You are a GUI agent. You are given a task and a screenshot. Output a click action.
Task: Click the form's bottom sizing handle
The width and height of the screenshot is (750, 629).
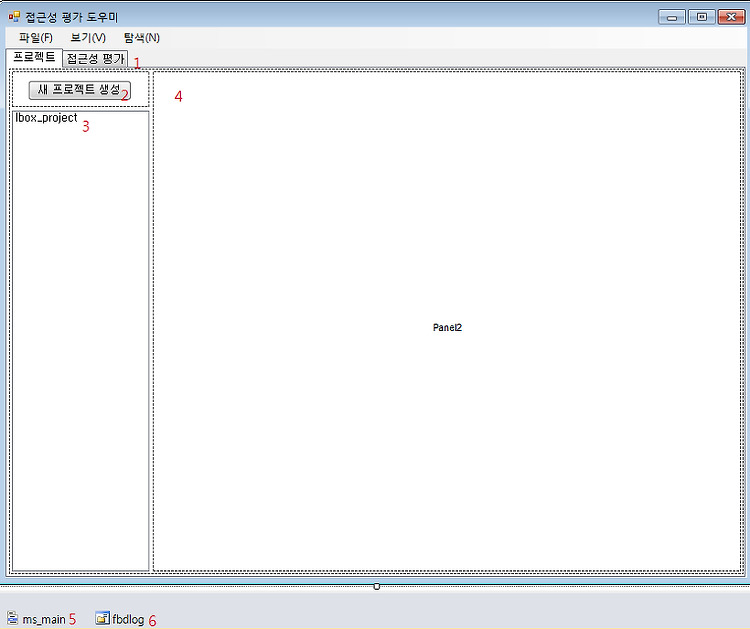(x=376, y=586)
